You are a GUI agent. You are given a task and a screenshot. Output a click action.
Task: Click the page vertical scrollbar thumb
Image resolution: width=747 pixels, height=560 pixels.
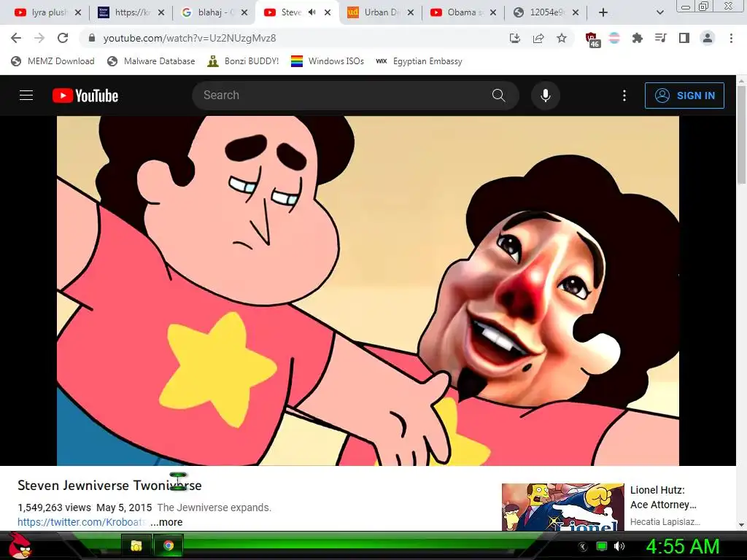point(741,136)
